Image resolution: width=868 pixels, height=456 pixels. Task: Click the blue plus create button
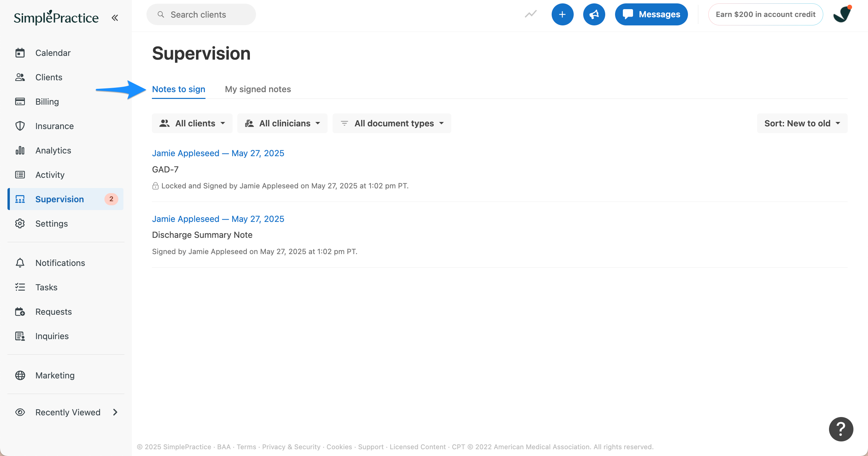pos(562,15)
